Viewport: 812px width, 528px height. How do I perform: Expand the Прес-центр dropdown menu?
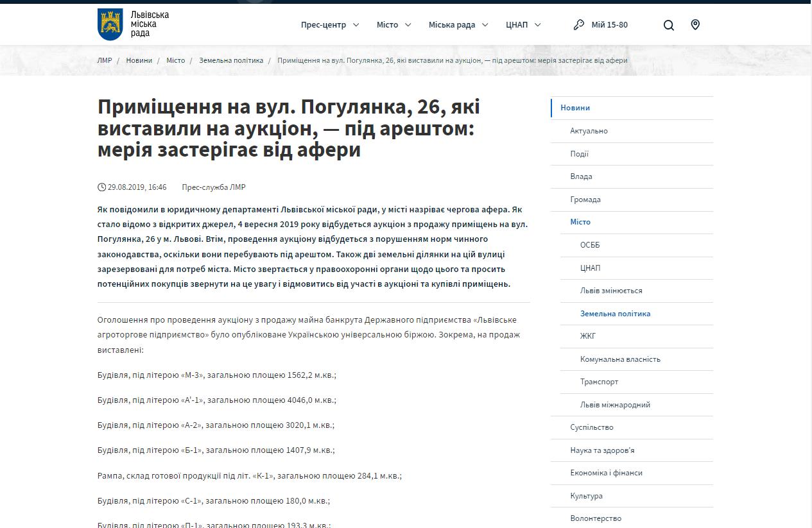[x=329, y=25]
